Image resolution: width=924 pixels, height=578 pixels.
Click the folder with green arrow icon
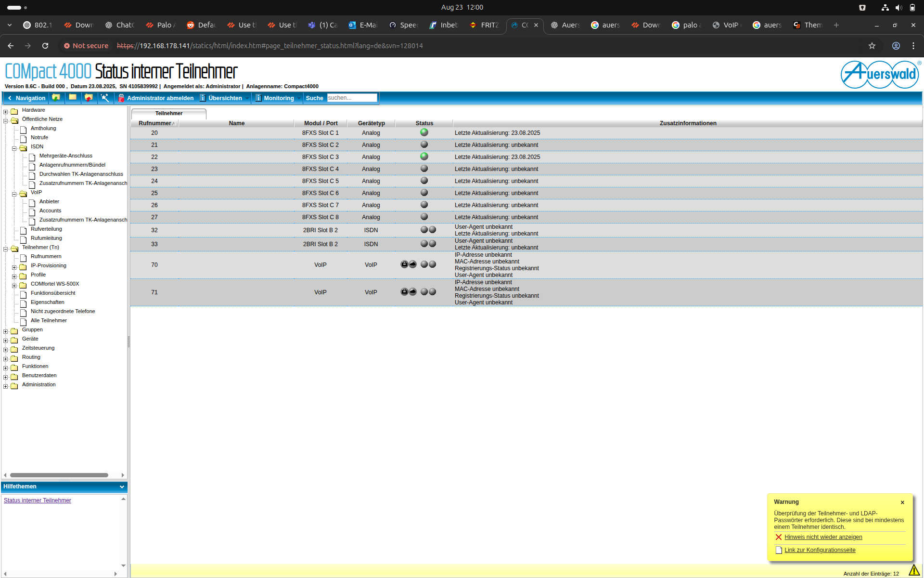coord(56,98)
